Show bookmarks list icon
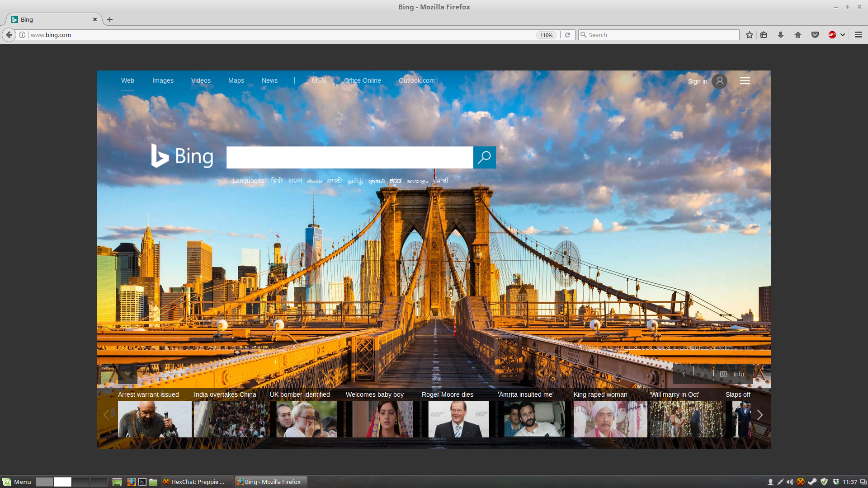 [x=764, y=35]
